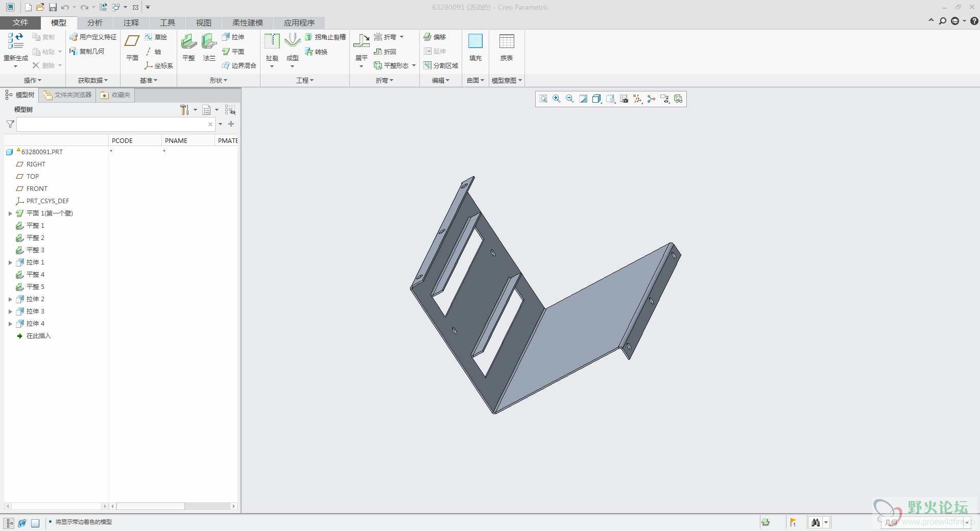Click 在此插入 insert marker in tree
Viewport: 980px width, 531px height.
click(x=38, y=336)
